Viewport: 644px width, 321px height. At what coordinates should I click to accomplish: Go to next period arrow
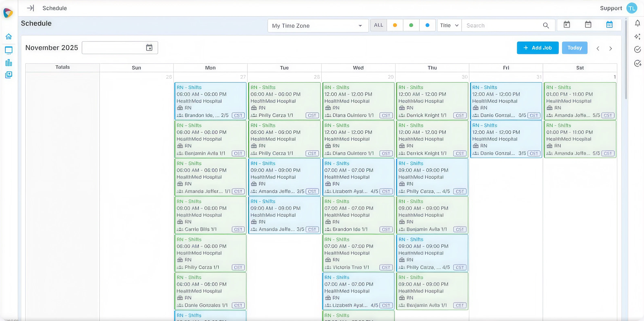(x=610, y=48)
